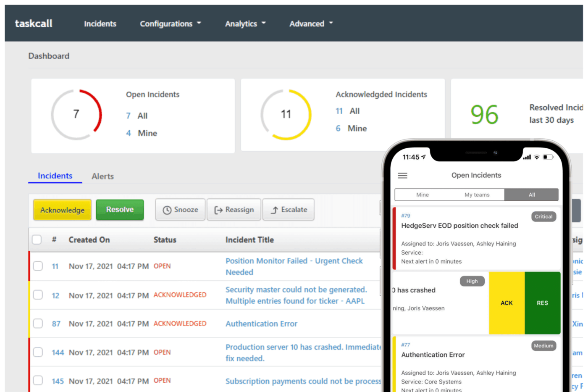
Task: Select checkbox for incident 87
Action: (x=38, y=324)
